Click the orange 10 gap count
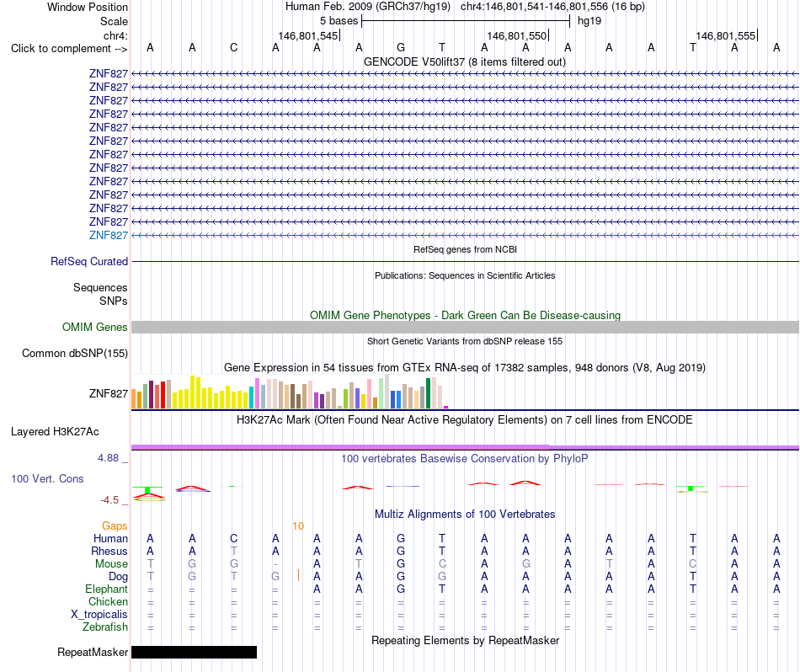Image resolution: width=800 pixels, height=672 pixels. 298,526
